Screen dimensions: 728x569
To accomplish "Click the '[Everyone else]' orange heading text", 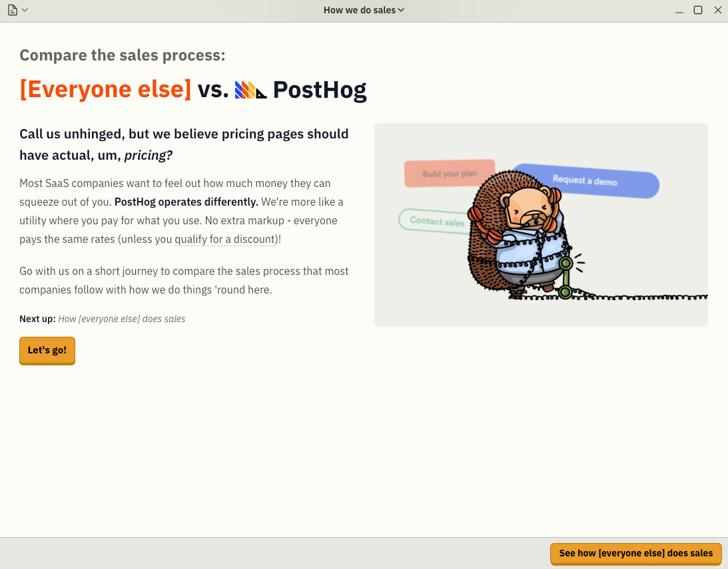I will (105, 89).
